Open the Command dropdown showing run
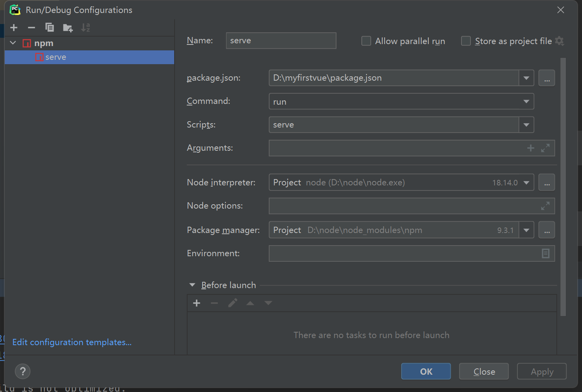This screenshot has height=392, width=582. pos(526,102)
